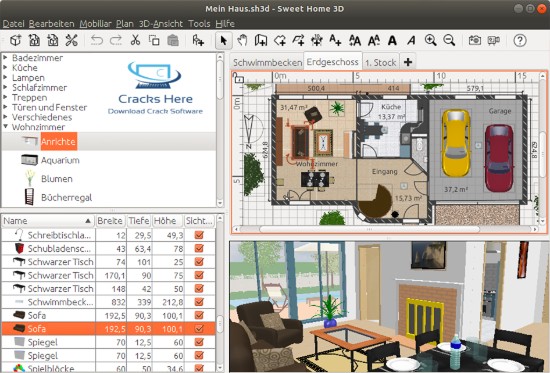Image resolution: width=550 pixels, height=373 pixels.
Task: Switch to the 1. Stock level tab
Action: pos(381,62)
